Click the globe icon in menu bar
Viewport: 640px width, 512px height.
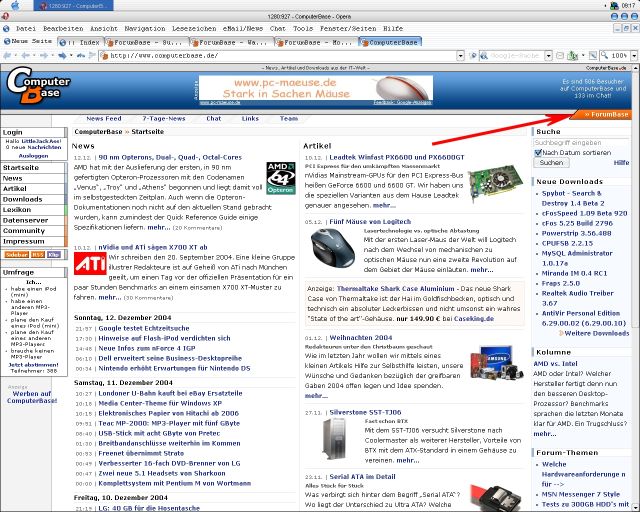6,29
